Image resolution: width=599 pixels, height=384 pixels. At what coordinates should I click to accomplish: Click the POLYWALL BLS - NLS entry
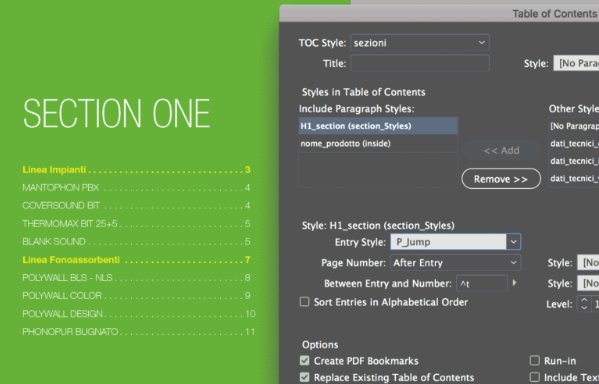pyautogui.click(x=136, y=278)
